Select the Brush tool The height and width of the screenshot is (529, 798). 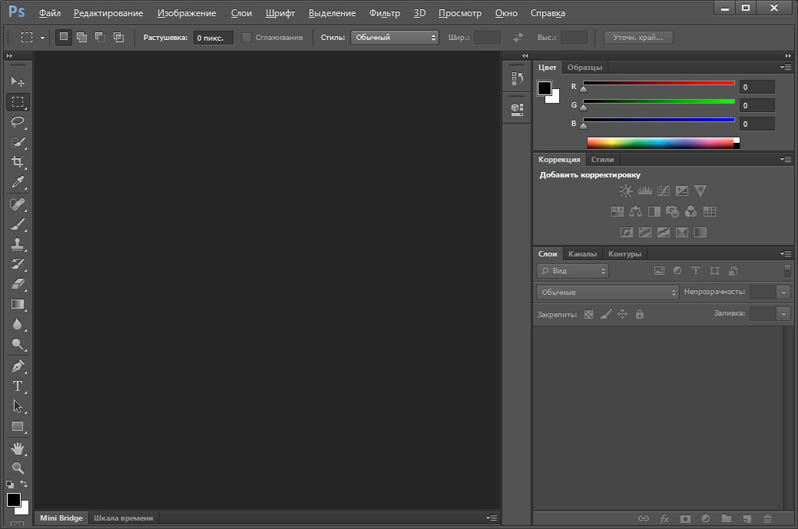click(17, 224)
